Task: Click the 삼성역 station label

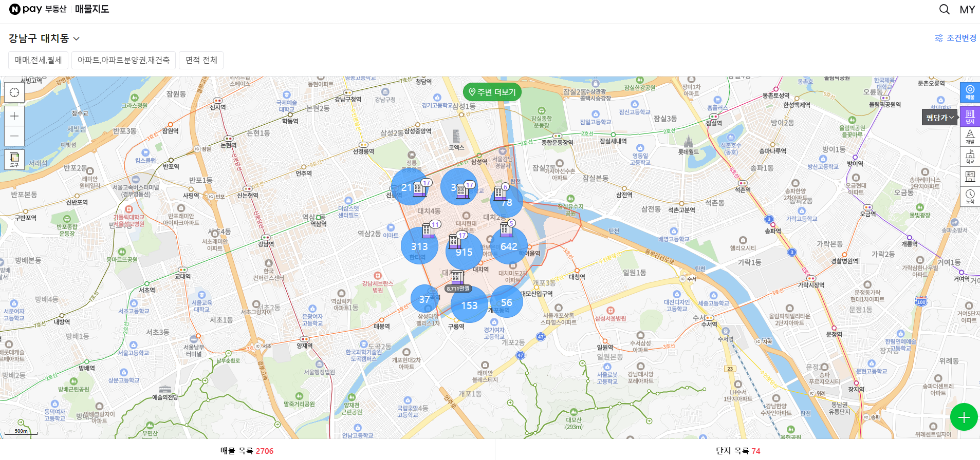Action: [479, 162]
